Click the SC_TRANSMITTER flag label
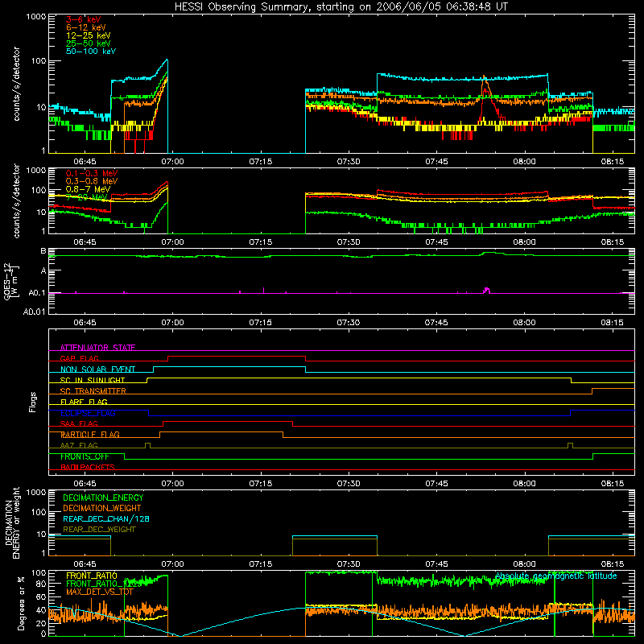The height and width of the screenshot is (644, 644). pyautogui.click(x=93, y=391)
